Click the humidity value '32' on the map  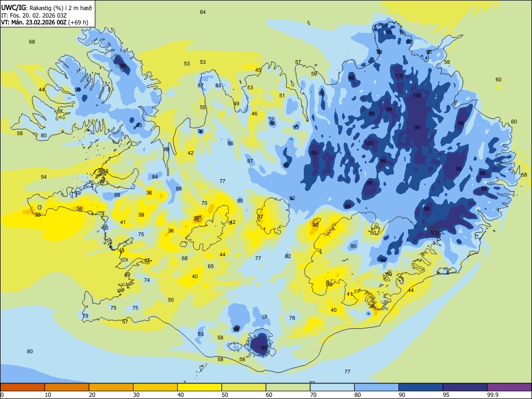[315, 225]
